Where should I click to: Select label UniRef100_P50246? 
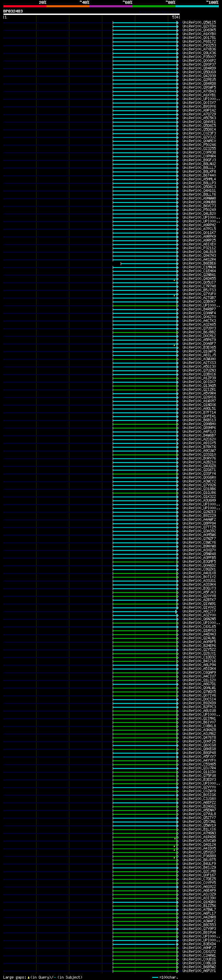199,145
